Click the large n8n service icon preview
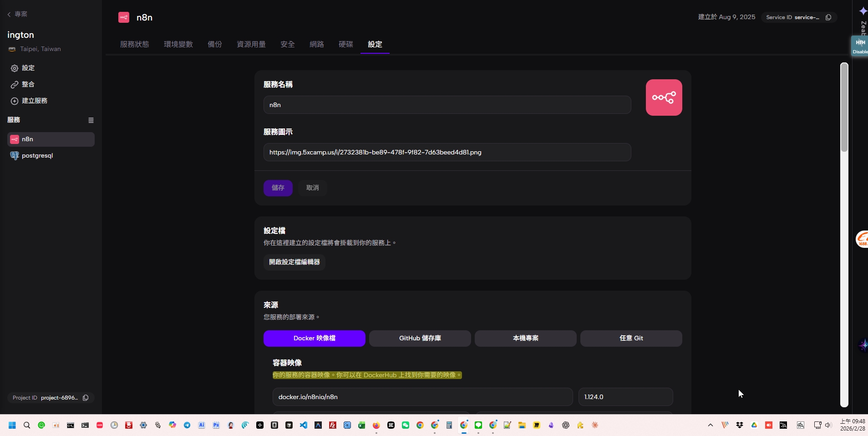 pos(664,97)
